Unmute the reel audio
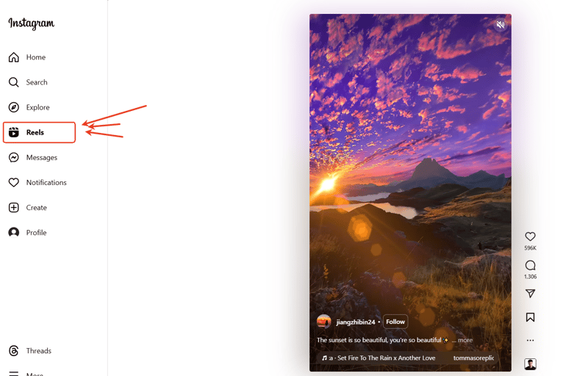588x376 pixels. [501, 25]
